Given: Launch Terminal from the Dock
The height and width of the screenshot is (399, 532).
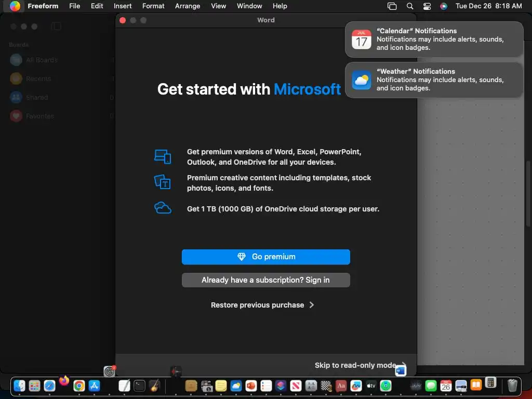Looking at the screenshot, I should coord(139,386).
